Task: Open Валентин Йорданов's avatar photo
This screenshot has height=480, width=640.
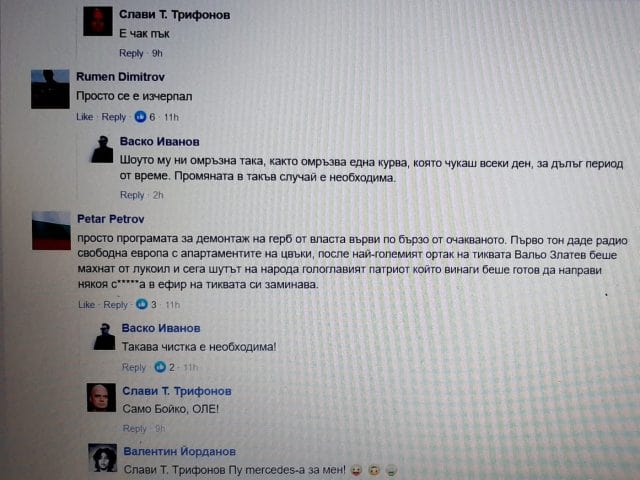Action: point(103,458)
